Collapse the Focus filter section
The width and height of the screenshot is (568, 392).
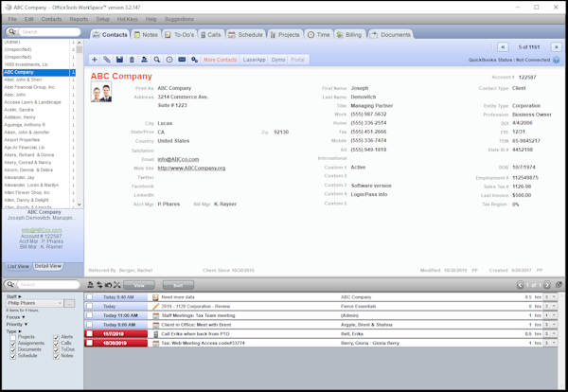(24, 317)
